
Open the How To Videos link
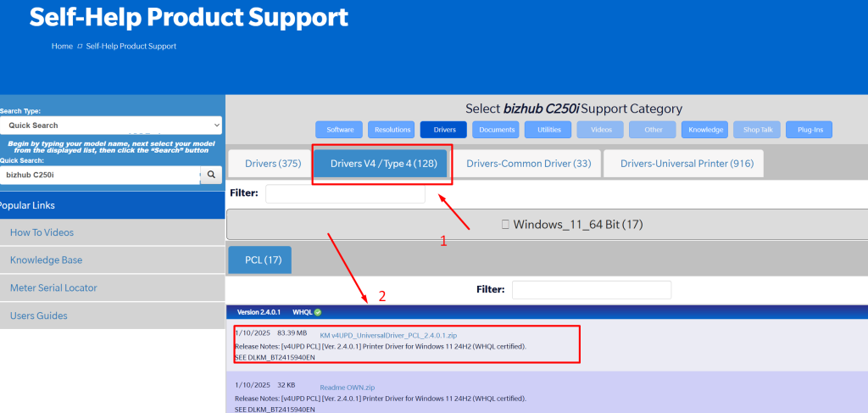tap(42, 232)
